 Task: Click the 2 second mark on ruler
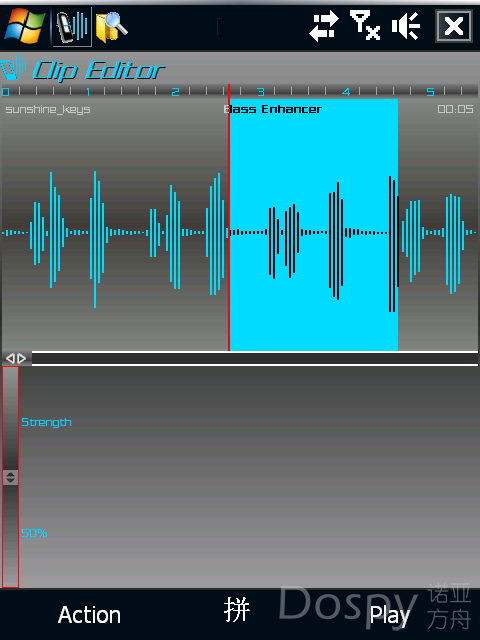pos(175,92)
